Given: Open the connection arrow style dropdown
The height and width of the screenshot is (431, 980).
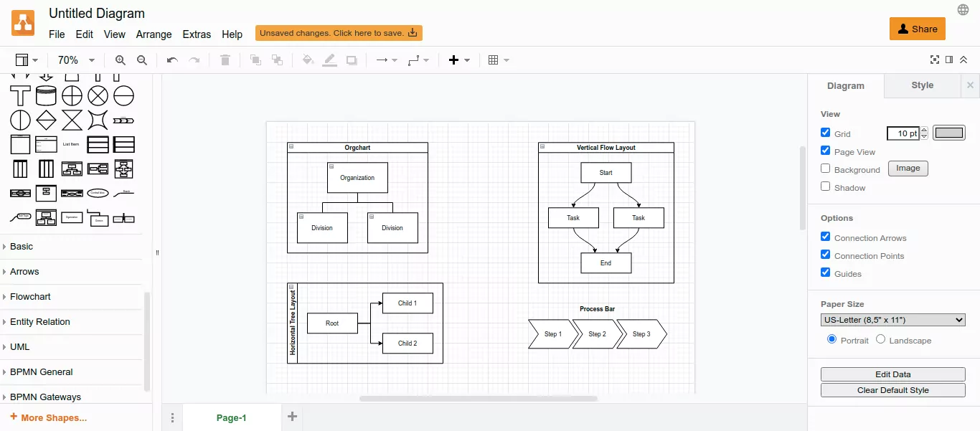Looking at the screenshot, I should (387, 61).
